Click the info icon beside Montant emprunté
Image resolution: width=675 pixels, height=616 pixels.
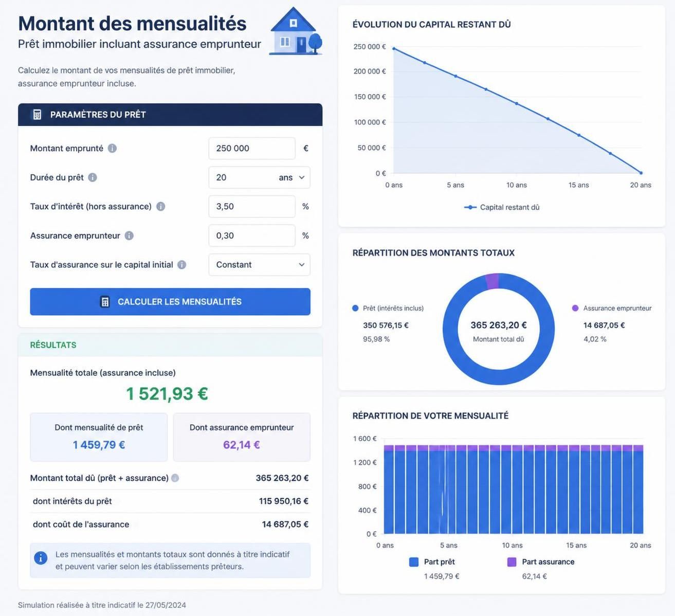(112, 148)
